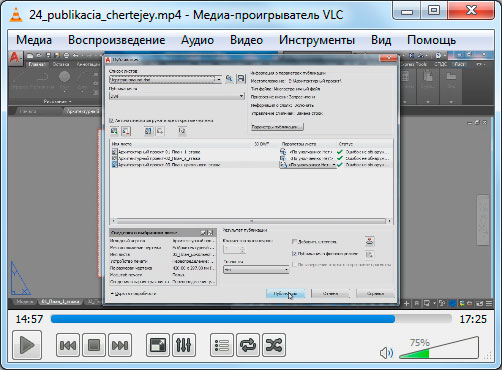
Task: Toggle the loop repeat icon
Action: coord(248,345)
